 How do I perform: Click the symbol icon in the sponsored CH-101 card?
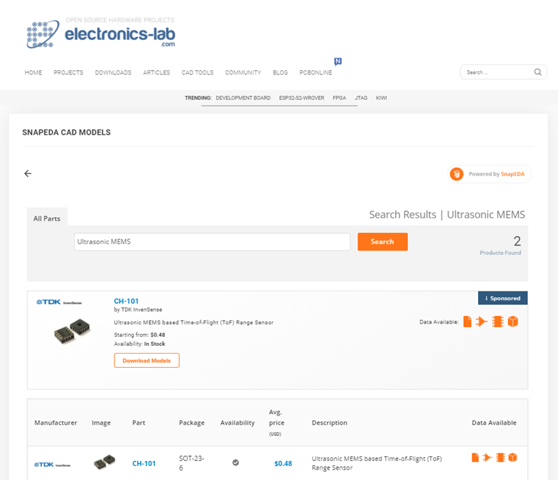click(x=481, y=322)
